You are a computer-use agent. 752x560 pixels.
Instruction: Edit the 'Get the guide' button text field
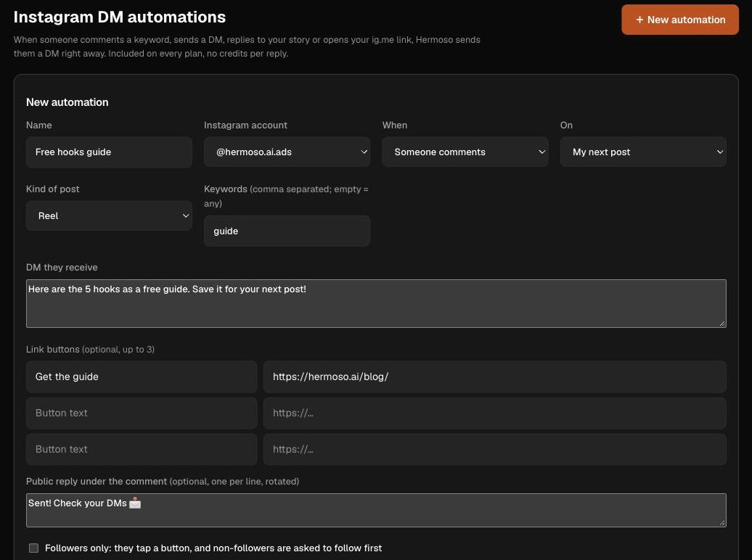click(x=142, y=377)
